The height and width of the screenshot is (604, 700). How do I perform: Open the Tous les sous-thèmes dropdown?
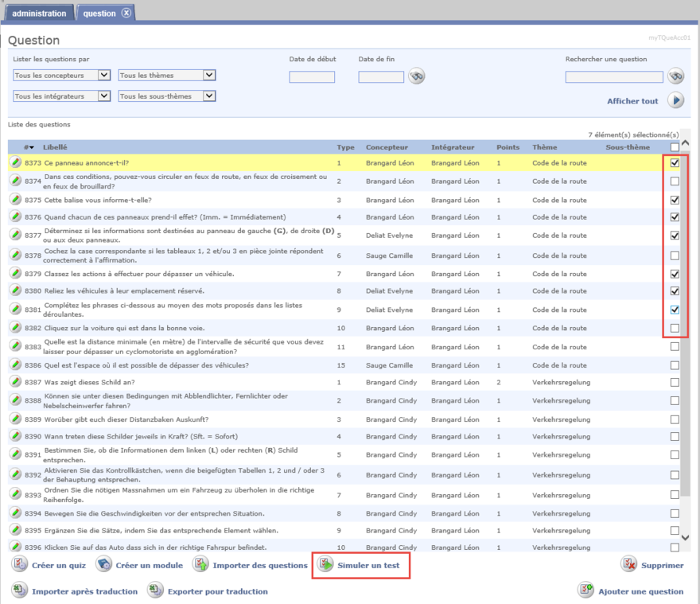click(167, 96)
